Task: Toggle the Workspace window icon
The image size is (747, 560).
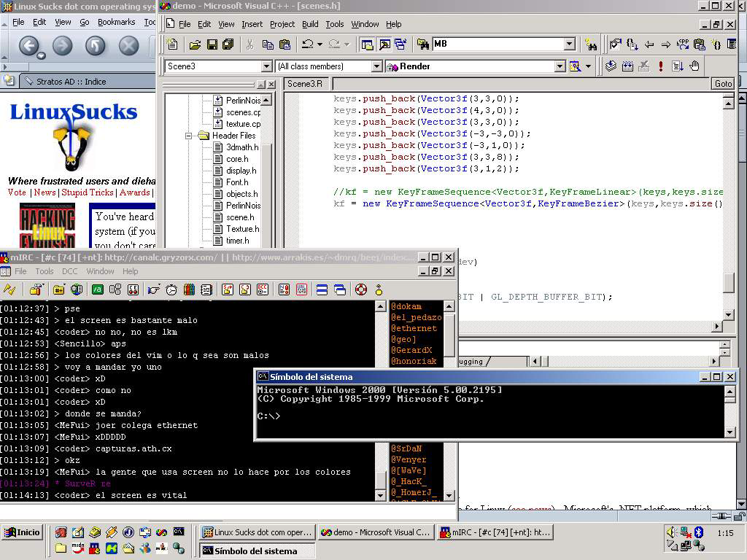Action: point(368,44)
